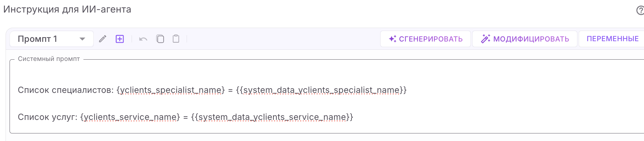The height and width of the screenshot is (141, 644).
Task: Click the {{system_data_yclients_service_name}} variable text
Action: tap(272, 117)
